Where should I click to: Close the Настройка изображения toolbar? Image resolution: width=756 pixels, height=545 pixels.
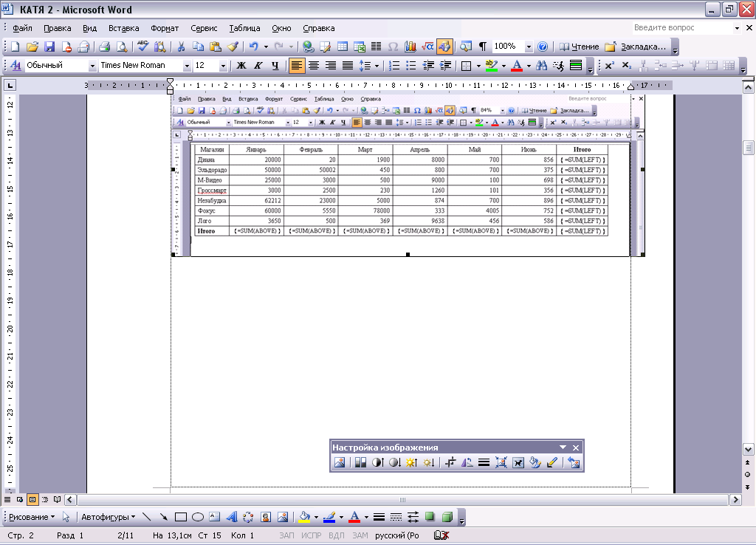[x=576, y=448]
